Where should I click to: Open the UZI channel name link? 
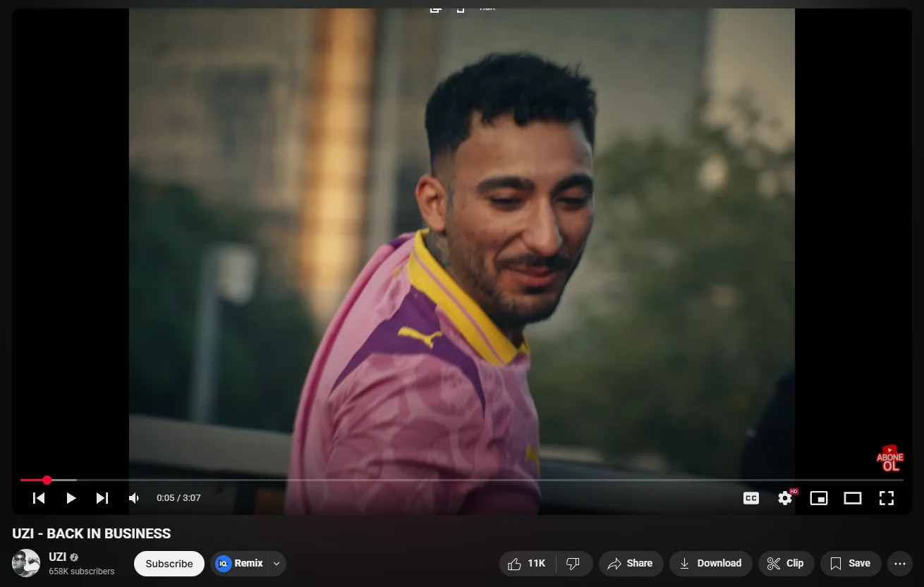pyautogui.click(x=57, y=557)
